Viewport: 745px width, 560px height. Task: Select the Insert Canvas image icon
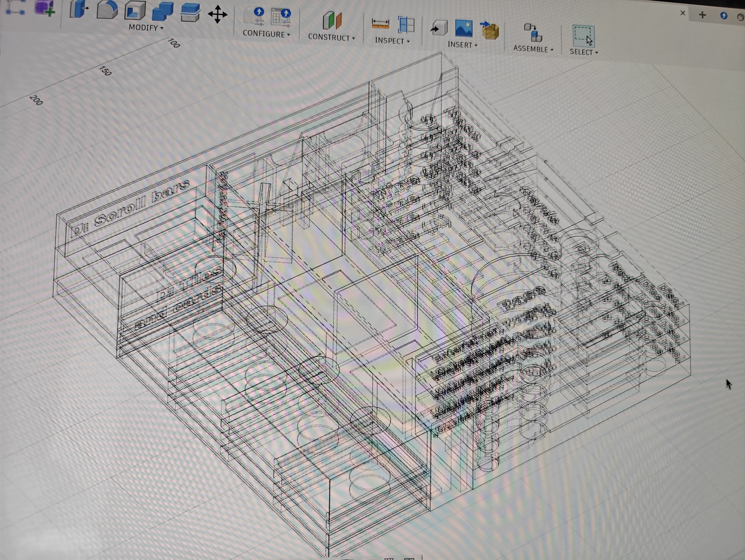pyautogui.click(x=463, y=28)
